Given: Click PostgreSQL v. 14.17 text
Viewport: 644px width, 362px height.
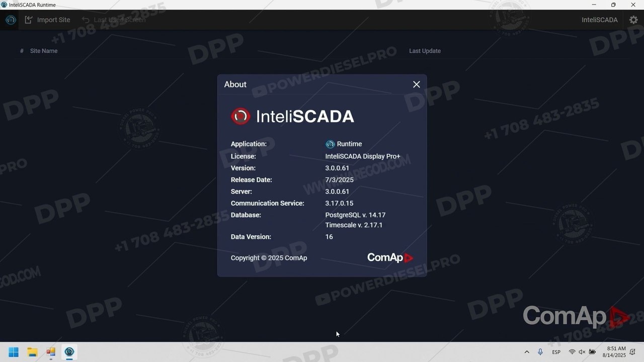Looking at the screenshot, I should point(355,215).
